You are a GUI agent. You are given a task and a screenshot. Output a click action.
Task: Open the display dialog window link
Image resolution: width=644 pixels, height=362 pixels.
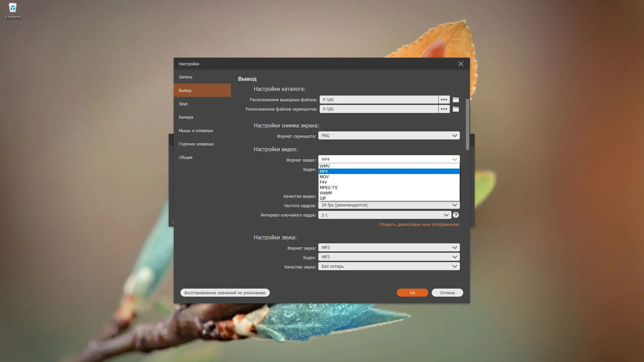tap(419, 224)
